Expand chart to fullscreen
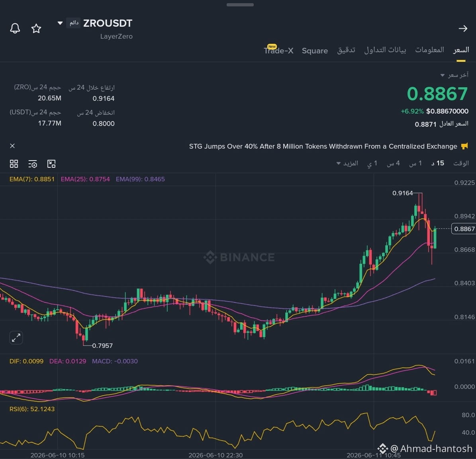The image size is (476, 459). [16, 337]
